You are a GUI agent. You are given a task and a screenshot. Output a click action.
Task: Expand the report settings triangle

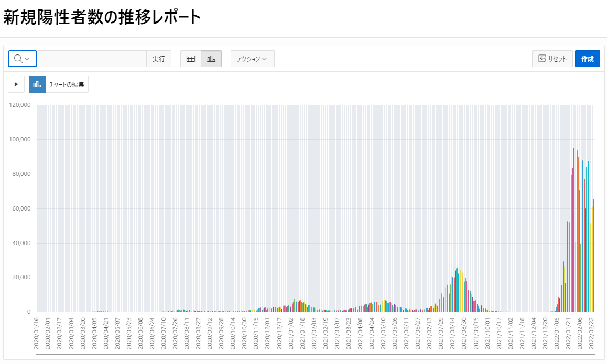coord(16,84)
